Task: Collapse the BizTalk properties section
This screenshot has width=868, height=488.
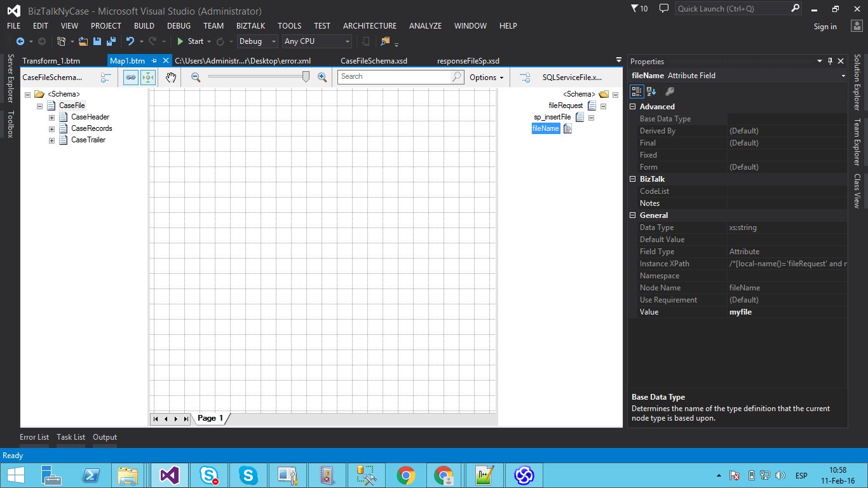Action: click(x=633, y=179)
